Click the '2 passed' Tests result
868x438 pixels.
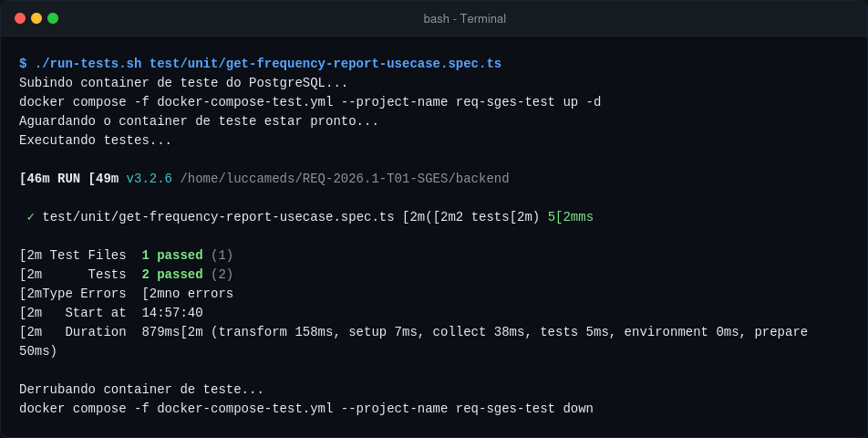(x=172, y=275)
